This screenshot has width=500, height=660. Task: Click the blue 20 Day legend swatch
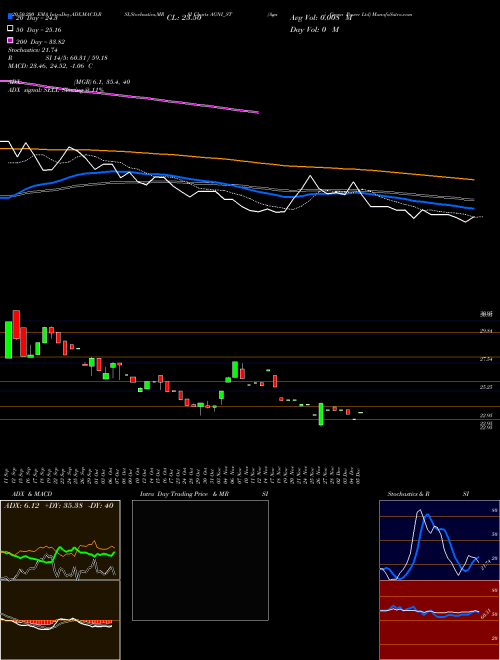pyautogui.click(x=10, y=17)
